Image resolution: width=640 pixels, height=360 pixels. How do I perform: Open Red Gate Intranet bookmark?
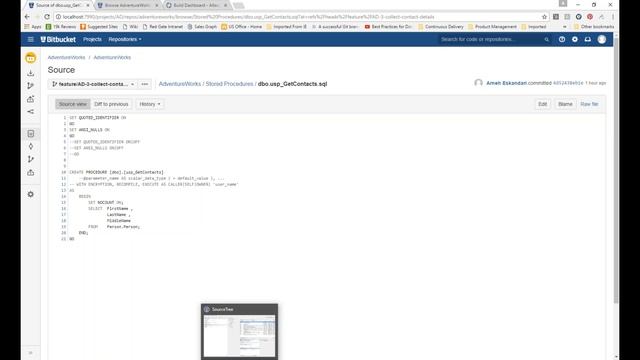click(162, 27)
